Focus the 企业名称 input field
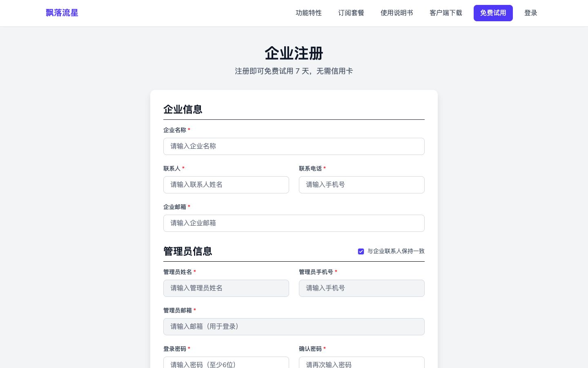This screenshot has width=588, height=368. tap(294, 146)
